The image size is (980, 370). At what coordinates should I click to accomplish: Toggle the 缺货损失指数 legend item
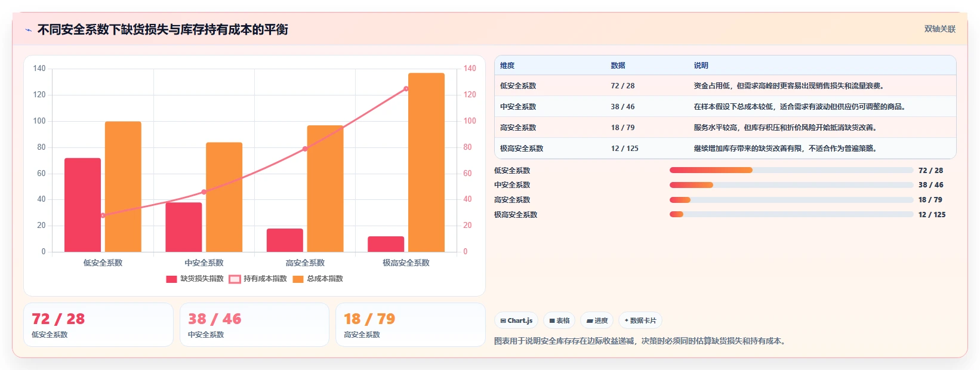click(195, 279)
